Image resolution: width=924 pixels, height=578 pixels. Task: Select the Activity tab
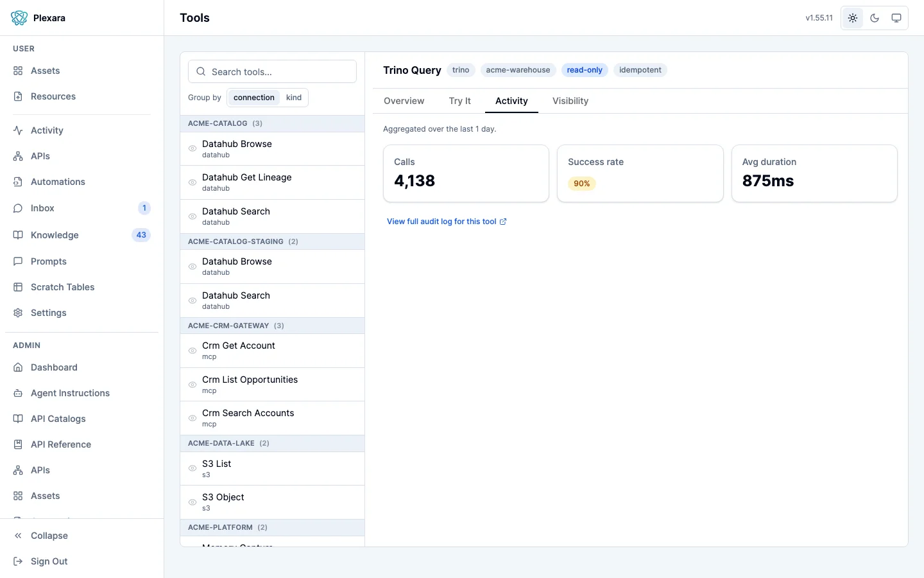pos(511,101)
